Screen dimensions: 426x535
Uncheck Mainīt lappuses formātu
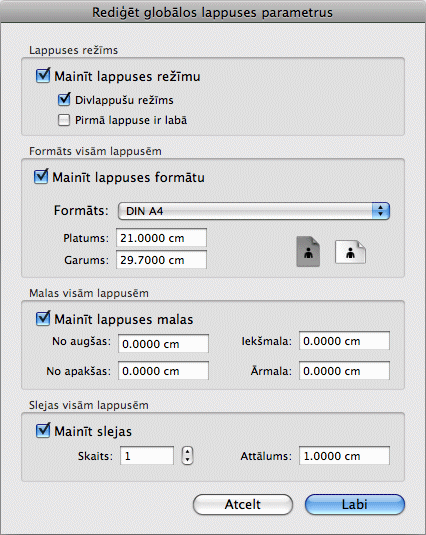[41, 176]
